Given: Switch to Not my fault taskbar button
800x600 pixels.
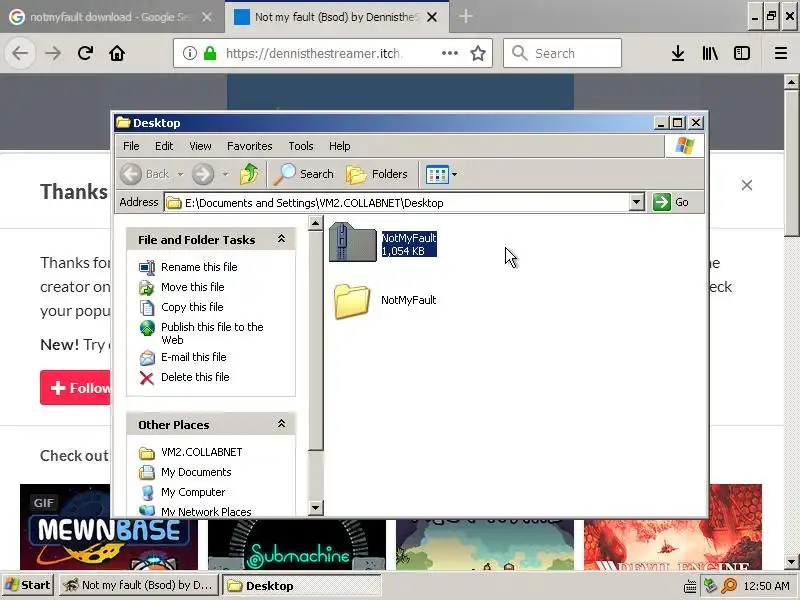Looking at the screenshot, I should click(x=139, y=585).
